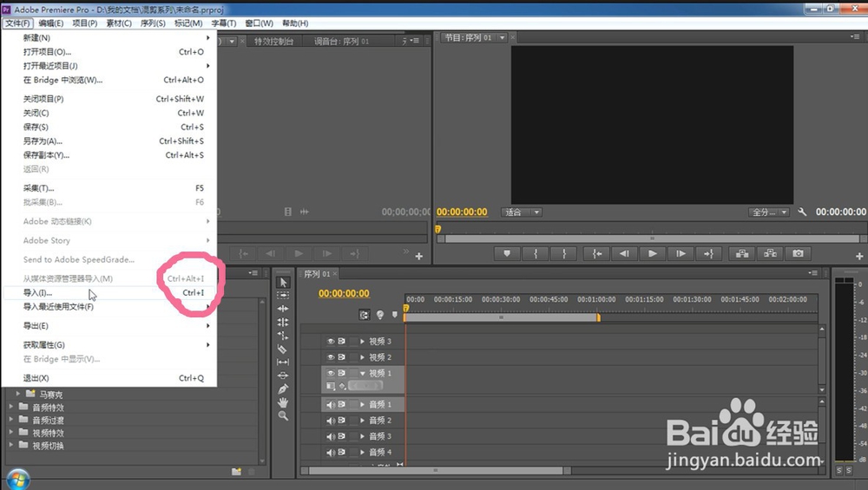Click 打开项目(O)... menu entry
Image resolution: width=868 pixels, height=490 pixels.
[x=109, y=51]
